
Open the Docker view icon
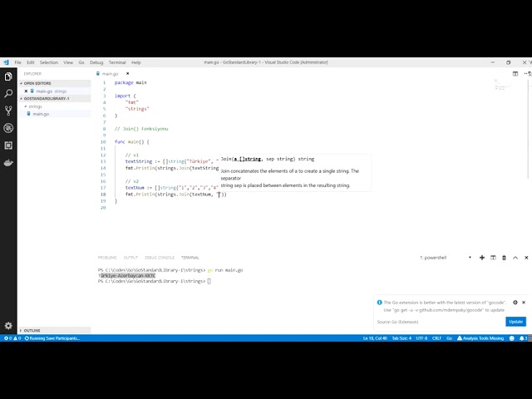pos(8,163)
